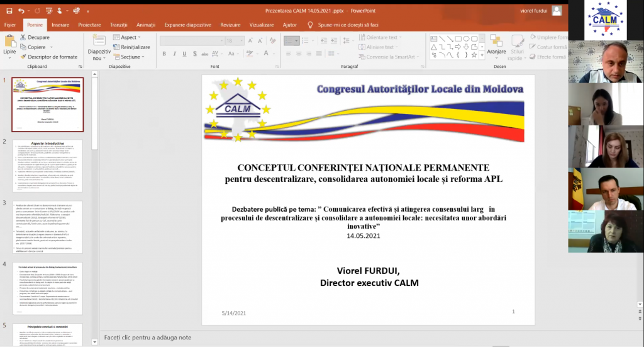Click Efecte formă (Shape Effects) button
The height and width of the screenshot is (347, 644).
(548, 57)
